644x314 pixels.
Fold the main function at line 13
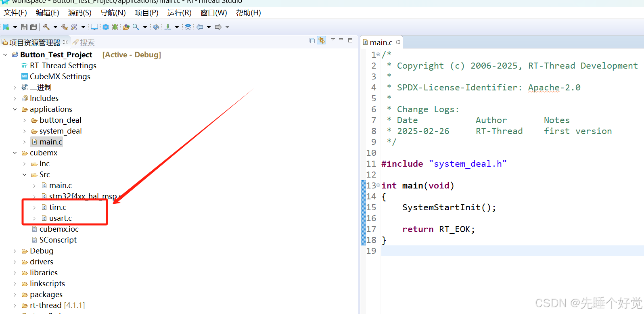(x=378, y=185)
